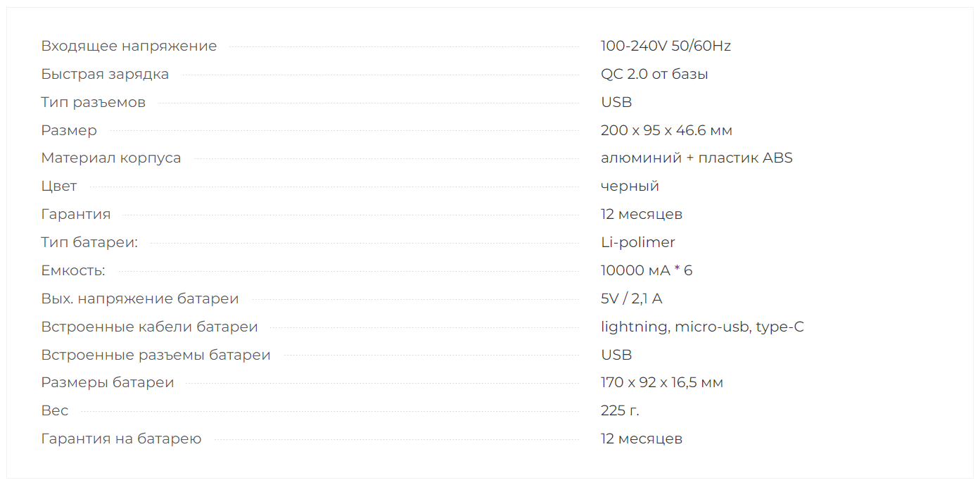The width and height of the screenshot is (980, 485).
Task: Click the "Цвет" label
Action: (x=59, y=187)
